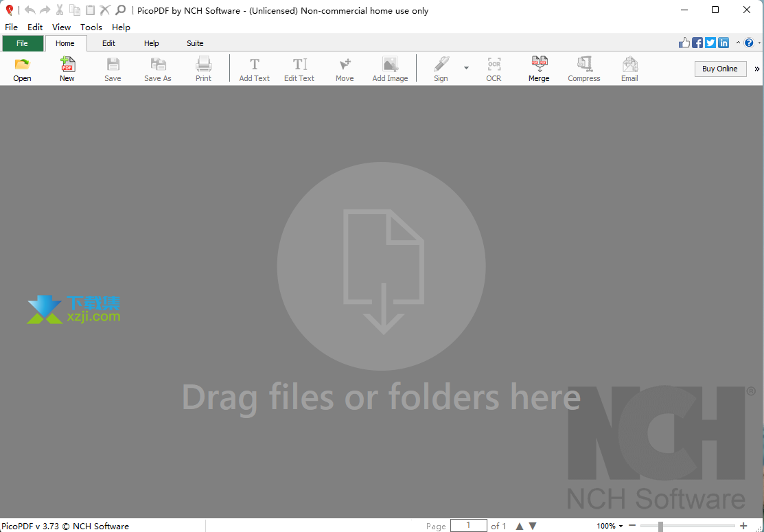Open the help icon dropdown arrow
The width and height of the screenshot is (764, 532).
coord(759,43)
